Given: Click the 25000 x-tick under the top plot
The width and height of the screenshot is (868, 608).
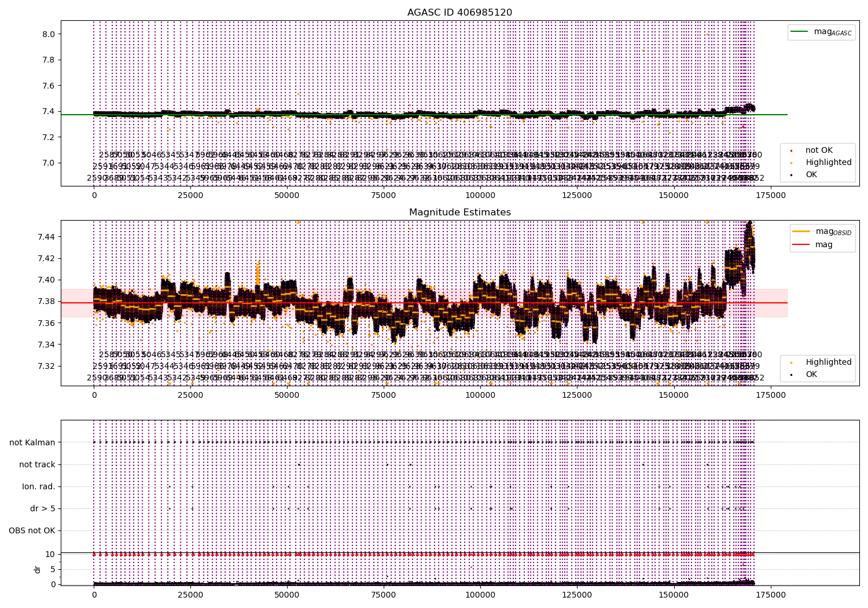Looking at the screenshot, I should [190, 195].
